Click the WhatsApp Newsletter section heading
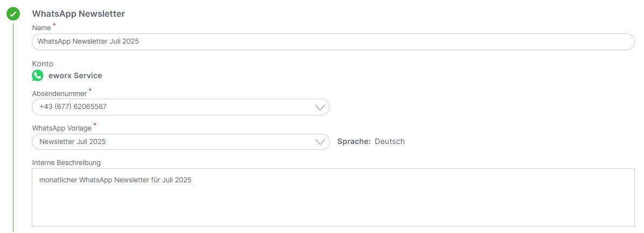This screenshot has width=644, height=233. [x=79, y=13]
